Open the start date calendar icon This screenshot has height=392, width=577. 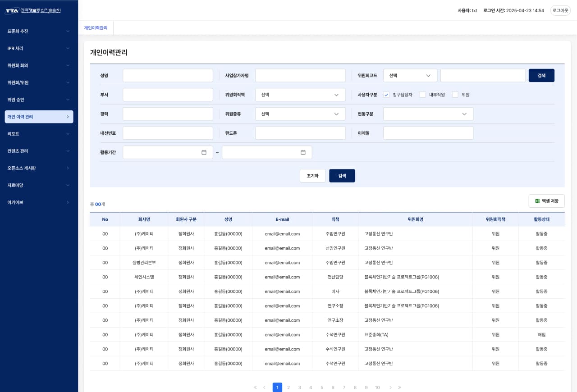tap(204, 152)
